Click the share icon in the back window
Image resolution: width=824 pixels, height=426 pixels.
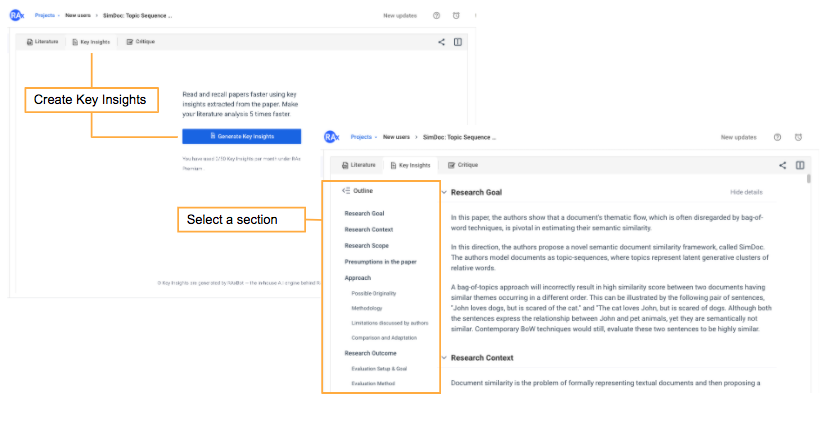click(441, 42)
